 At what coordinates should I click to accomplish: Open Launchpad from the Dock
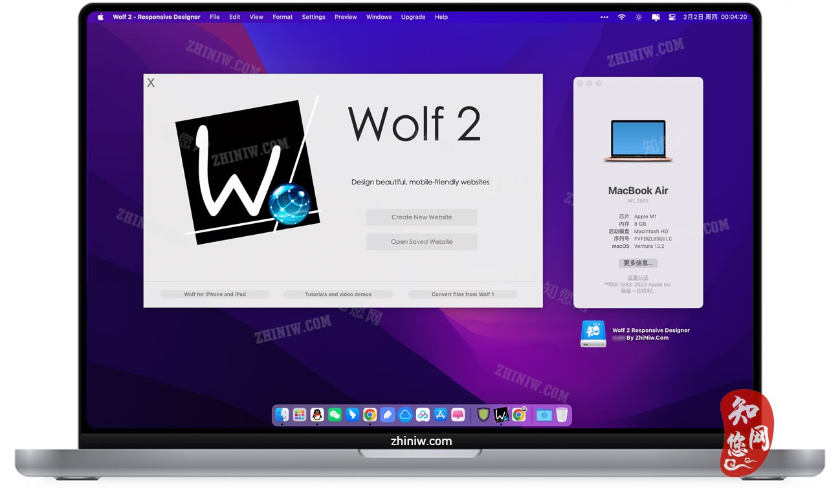tap(299, 415)
